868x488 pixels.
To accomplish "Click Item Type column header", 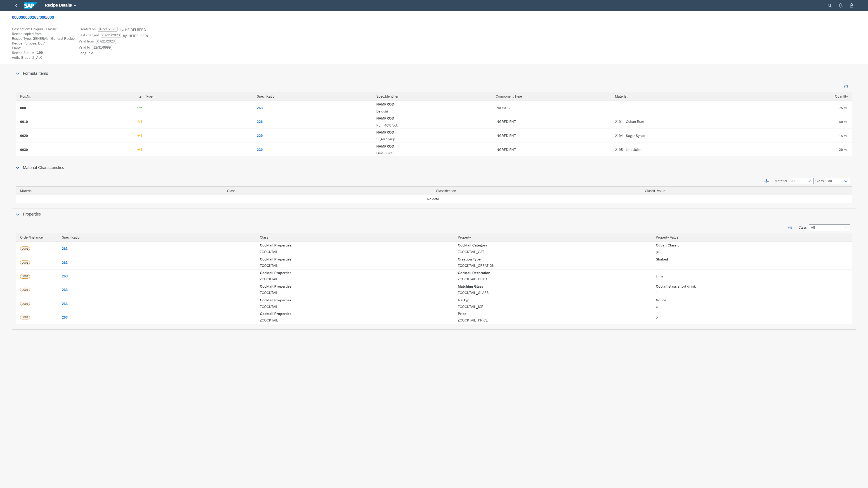I will pyautogui.click(x=145, y=97).
